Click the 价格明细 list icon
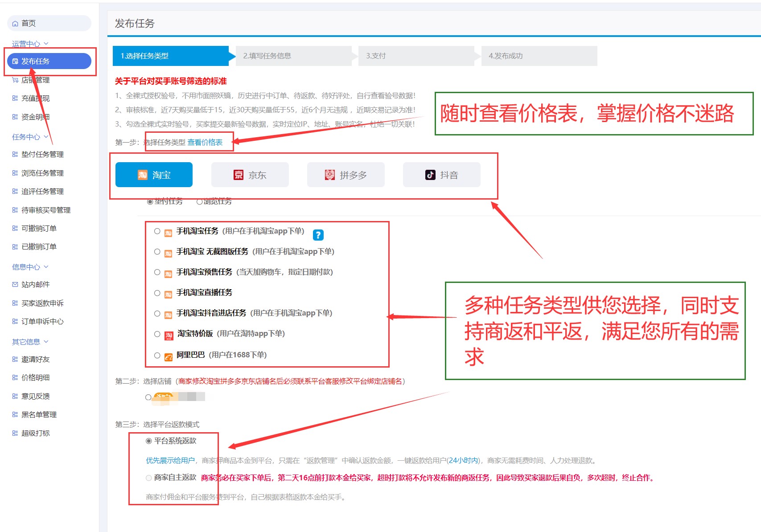Screen dimensions: 761x532 [15, 377]
